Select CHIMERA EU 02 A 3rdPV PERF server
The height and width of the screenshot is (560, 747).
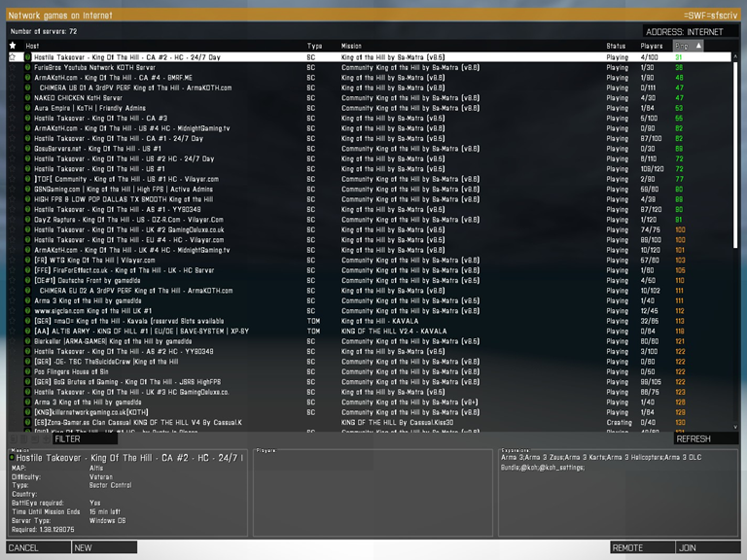tap(370, 291)
